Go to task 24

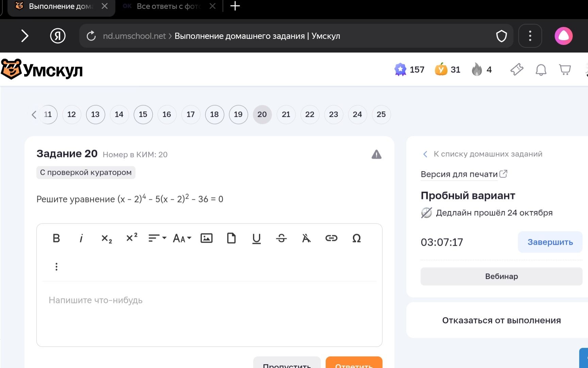coord(357,114)
